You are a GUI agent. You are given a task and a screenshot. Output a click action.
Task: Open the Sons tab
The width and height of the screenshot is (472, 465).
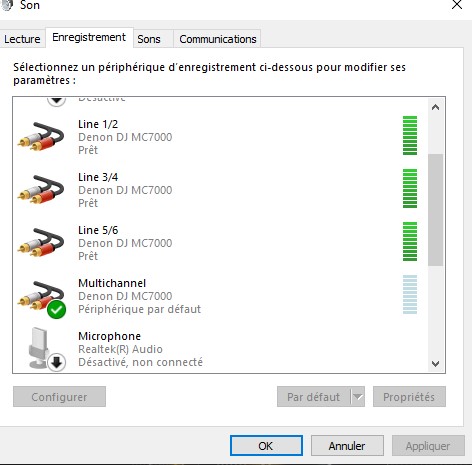tap(149, 39)
